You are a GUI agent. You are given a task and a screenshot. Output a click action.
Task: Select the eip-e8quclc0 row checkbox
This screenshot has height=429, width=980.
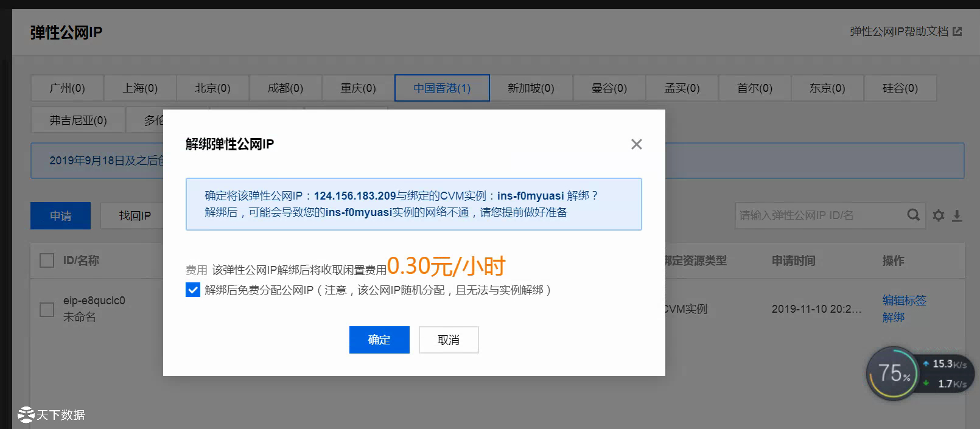[x=47, y=309]
